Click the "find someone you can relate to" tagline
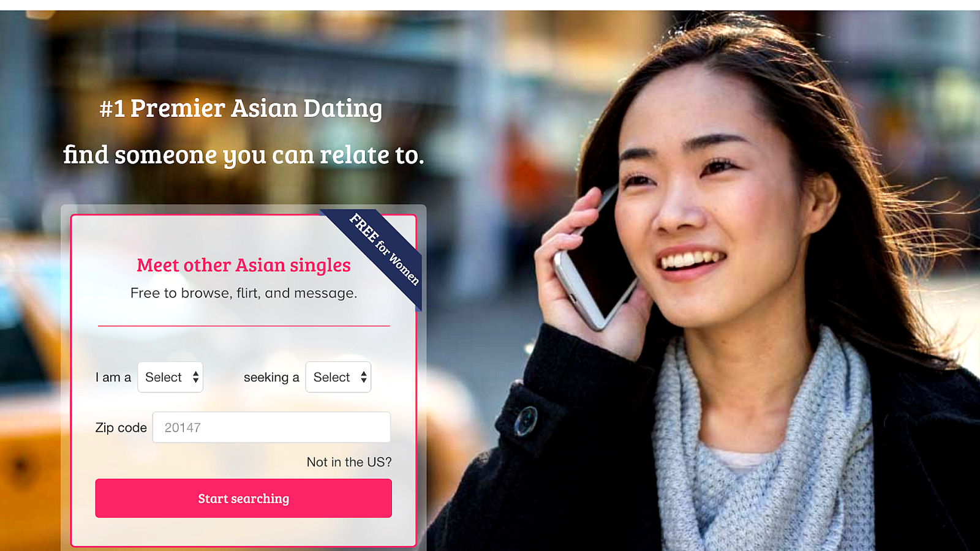This screenshot has width=980, height=551. point(243,156)
